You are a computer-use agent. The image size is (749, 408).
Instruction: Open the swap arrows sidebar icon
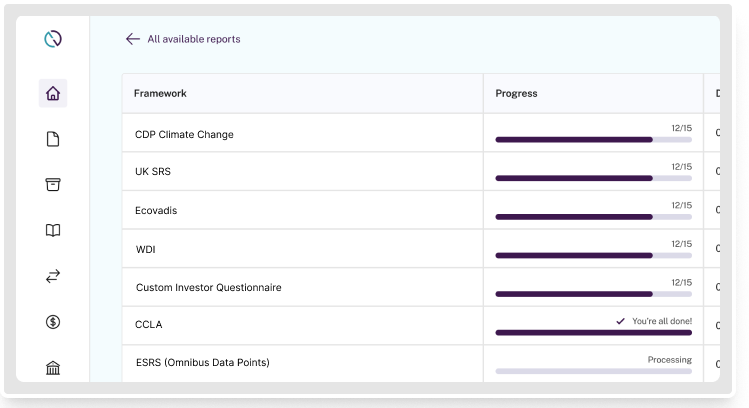[x=53, y=276]
